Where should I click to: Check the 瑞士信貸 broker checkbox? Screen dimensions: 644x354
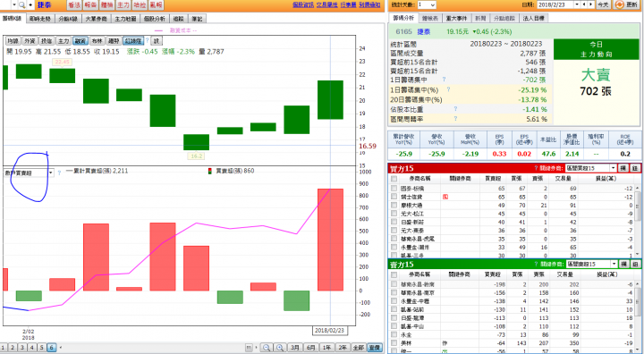[394, 198]
